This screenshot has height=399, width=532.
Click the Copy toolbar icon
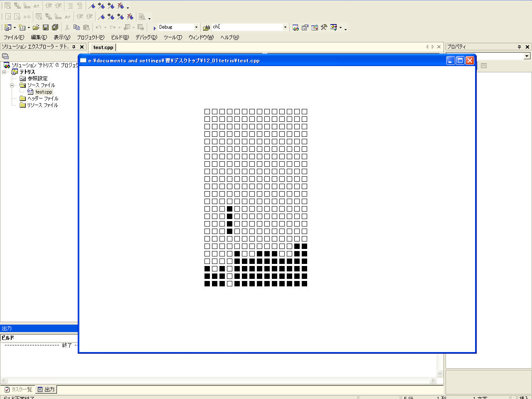(x=76, y=27)
